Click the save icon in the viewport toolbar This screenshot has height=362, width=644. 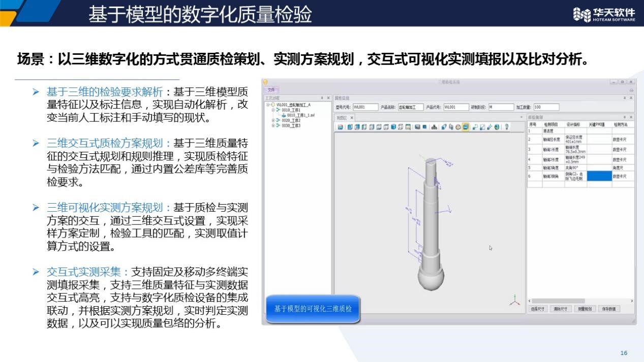pos(341,127)
